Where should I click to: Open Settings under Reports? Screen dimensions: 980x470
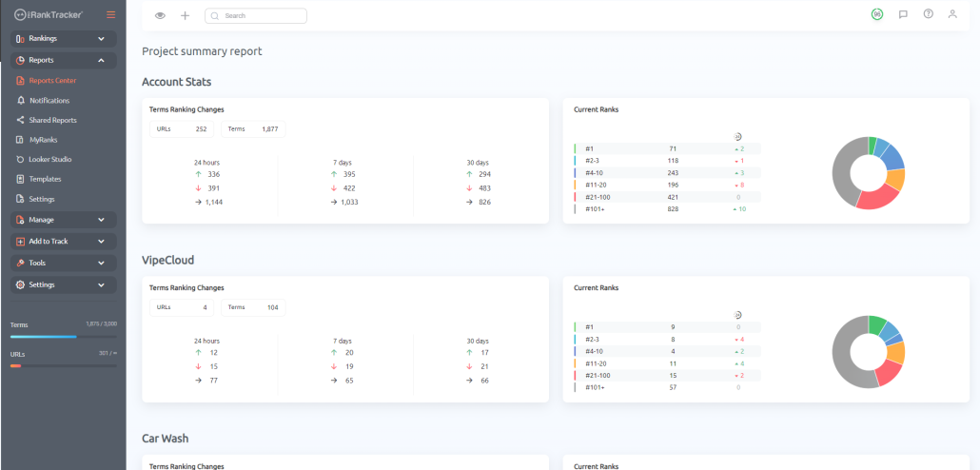[42, 199]
